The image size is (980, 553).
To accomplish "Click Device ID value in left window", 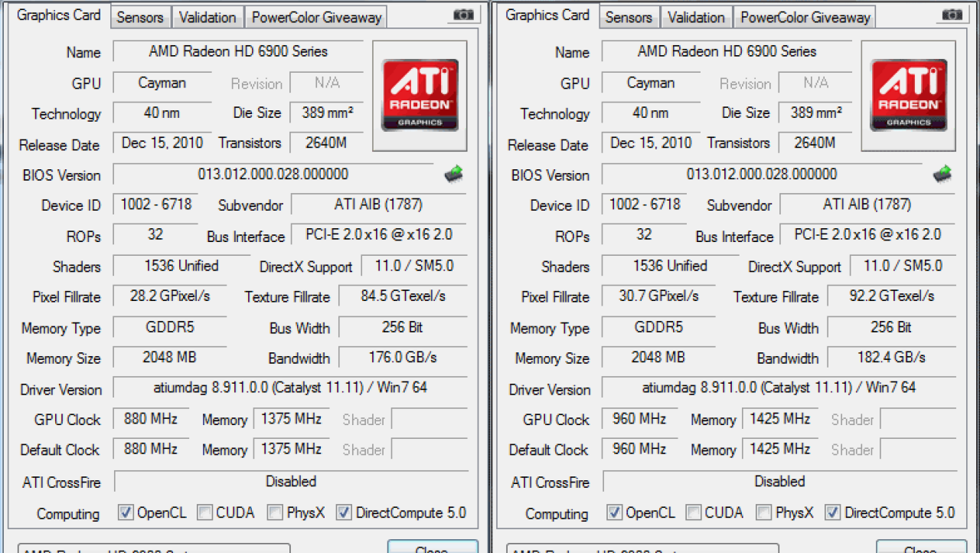I will (x=156, y=205).
